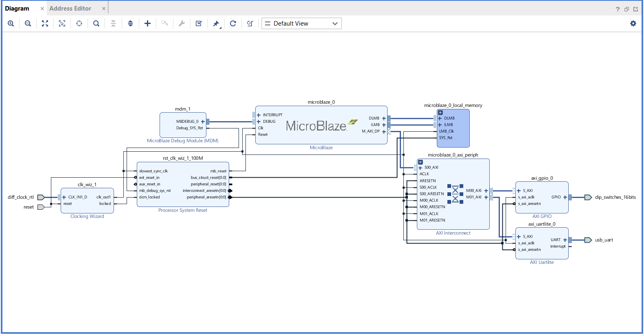This screenshot has height=335, width=644.
Task: Open diagram settings gear icon
Action: (633, 24)
